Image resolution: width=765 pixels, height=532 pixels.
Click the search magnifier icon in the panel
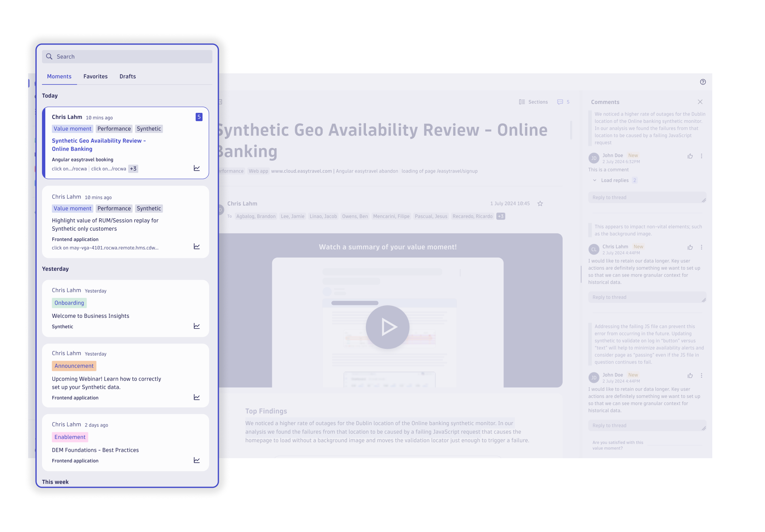50,56
